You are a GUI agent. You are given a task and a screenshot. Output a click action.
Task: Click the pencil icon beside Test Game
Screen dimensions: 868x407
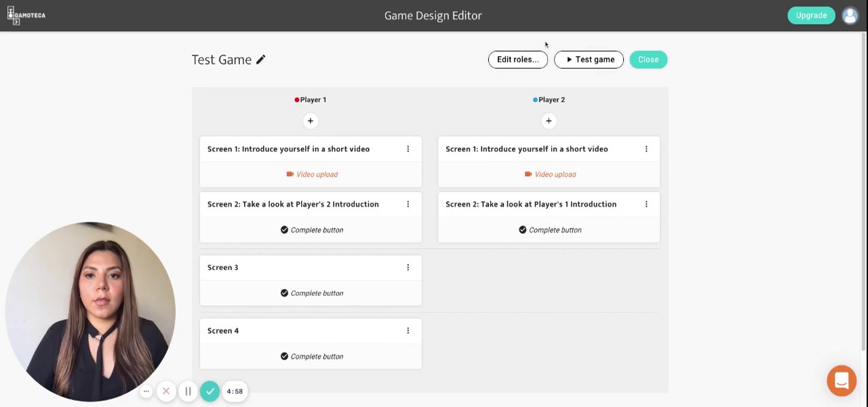pyautogui.click(x=261, y=60)
